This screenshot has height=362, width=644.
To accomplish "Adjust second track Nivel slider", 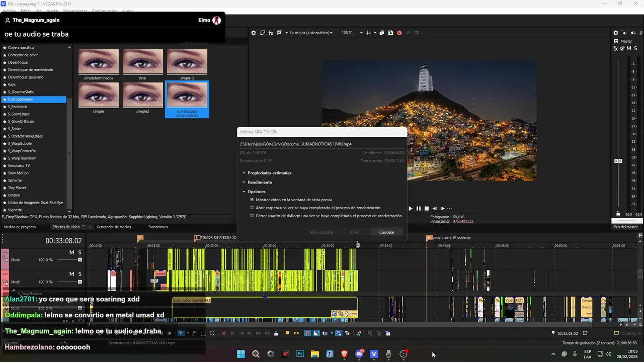I will pyautogui.click(x=80, y=282).
